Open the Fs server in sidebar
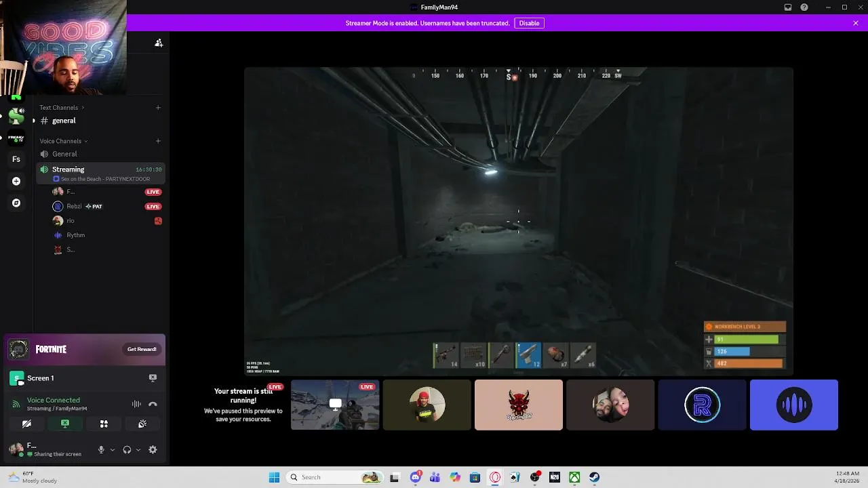Image resolution: width=868 pixels, height=488 pixels. 16,159
